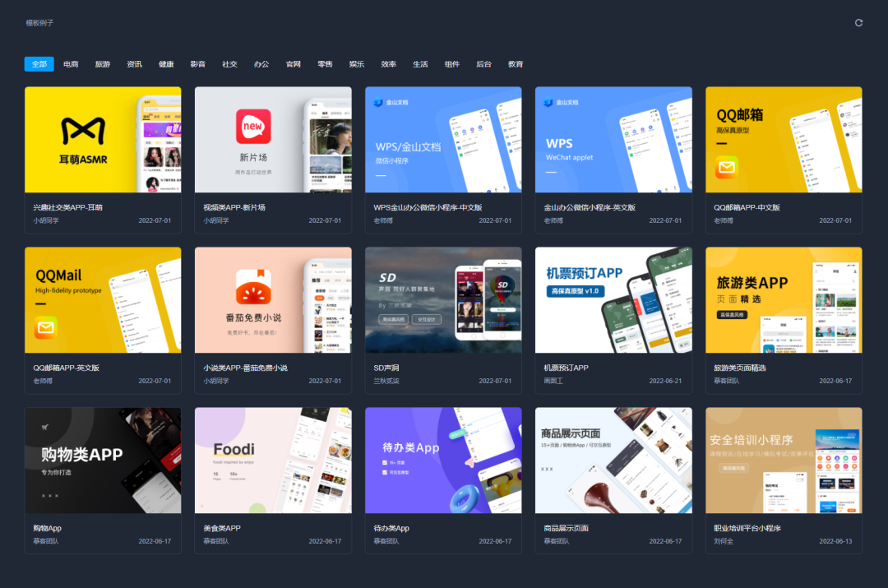Open the 安全培训小程序 thumbnail
The image size is (888, 588).
784,460
